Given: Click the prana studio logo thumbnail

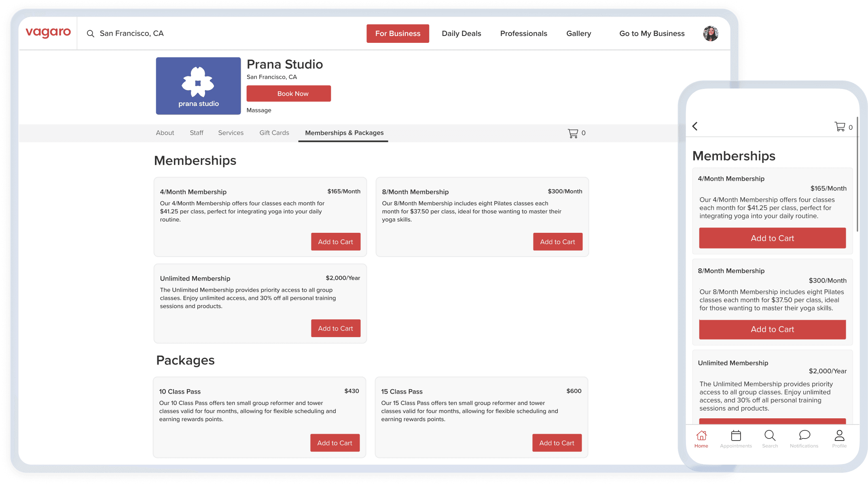Looking at the screenshot, I should 198,86.
